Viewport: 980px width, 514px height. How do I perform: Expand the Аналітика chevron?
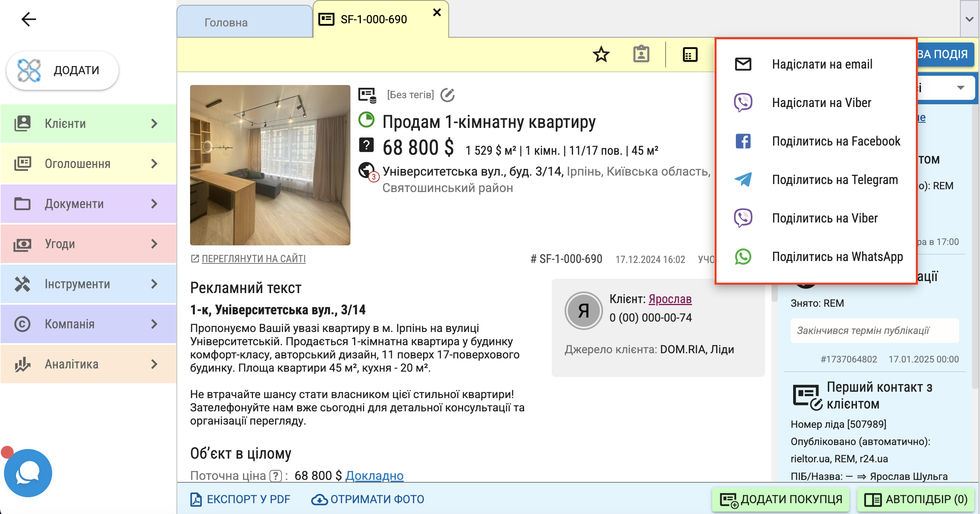coord(154,364)
